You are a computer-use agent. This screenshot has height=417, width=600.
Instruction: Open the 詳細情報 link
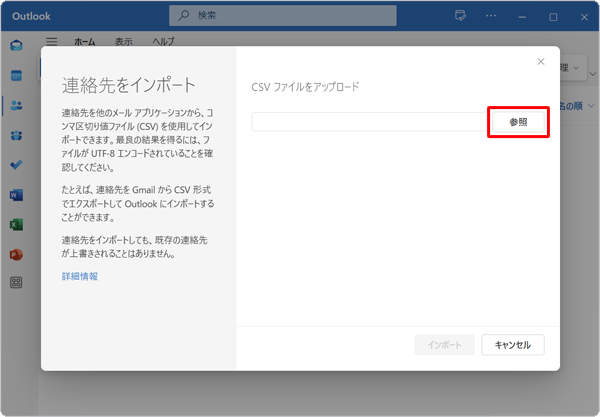click(x=80, y=276)
